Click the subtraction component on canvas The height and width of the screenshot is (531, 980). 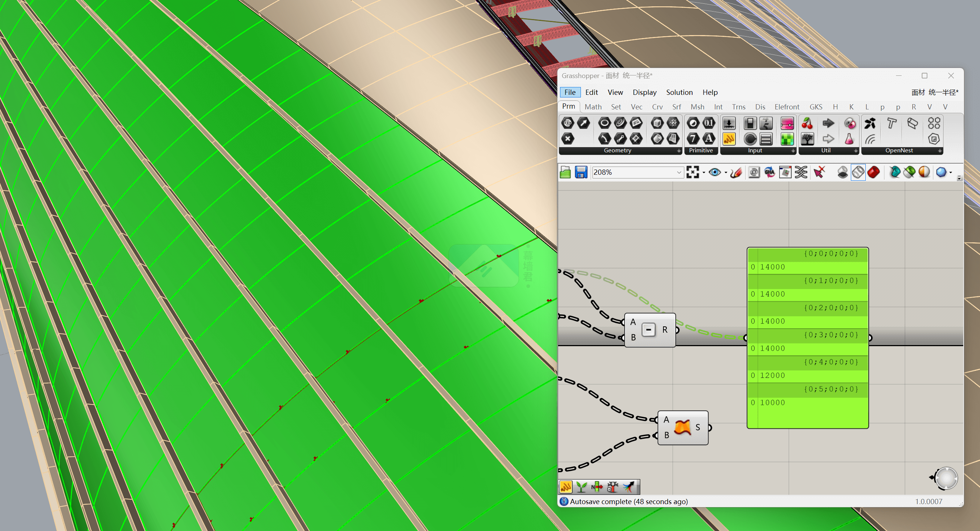(x=649, y=330)
